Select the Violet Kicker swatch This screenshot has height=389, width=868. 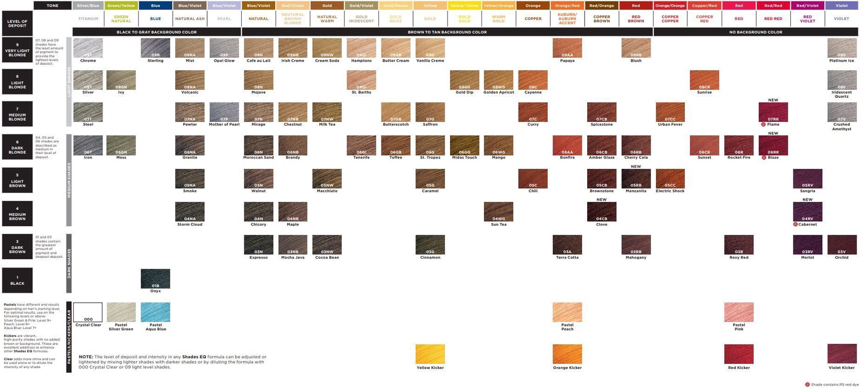pos(842,354)
